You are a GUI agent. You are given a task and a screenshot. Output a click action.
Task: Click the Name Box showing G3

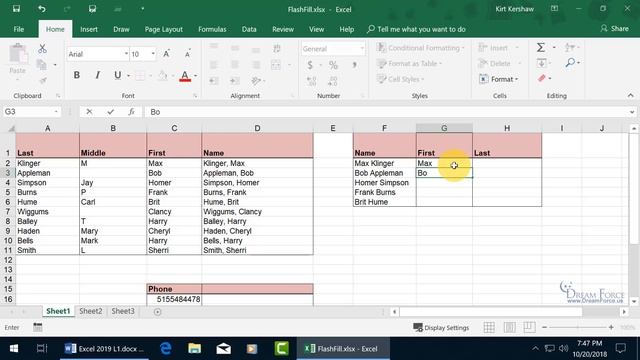pos(31,112)
